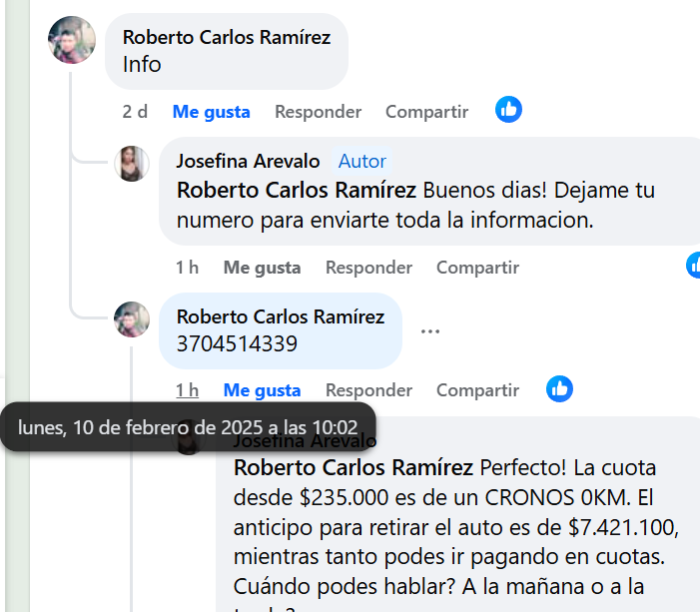Toggle Me gusta under the phone number comment

(262, 390)
